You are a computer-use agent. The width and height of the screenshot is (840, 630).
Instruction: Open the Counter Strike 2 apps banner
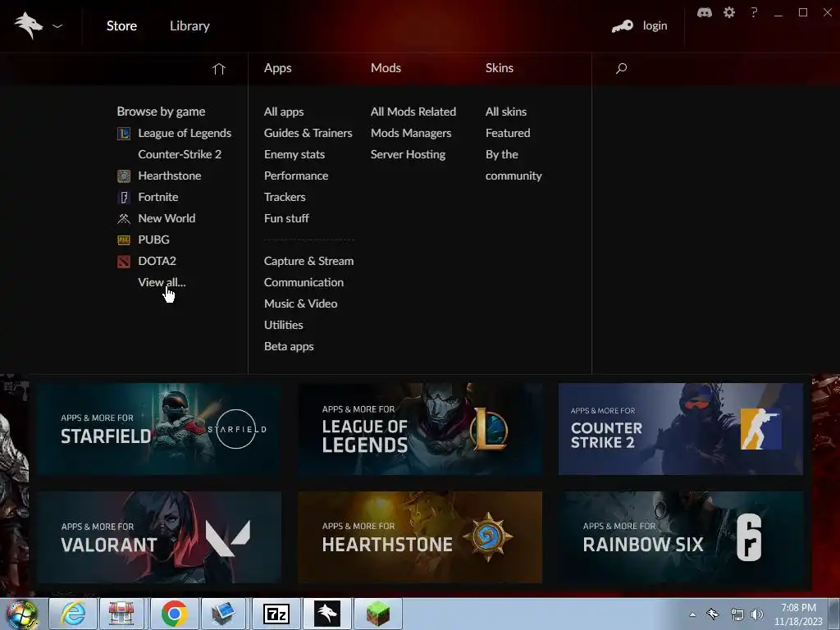coord(680,428)
